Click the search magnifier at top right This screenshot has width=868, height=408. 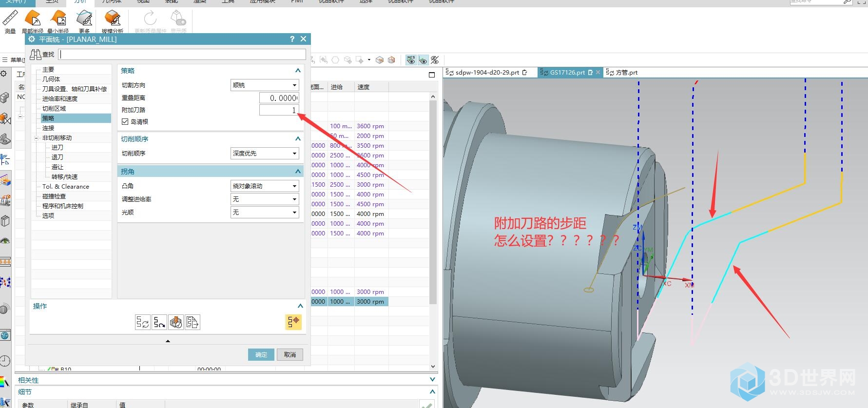click(x=848, y=2)
